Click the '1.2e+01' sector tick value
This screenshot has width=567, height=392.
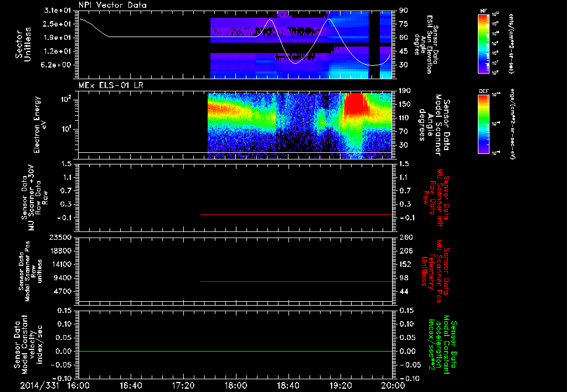point(58,51)
